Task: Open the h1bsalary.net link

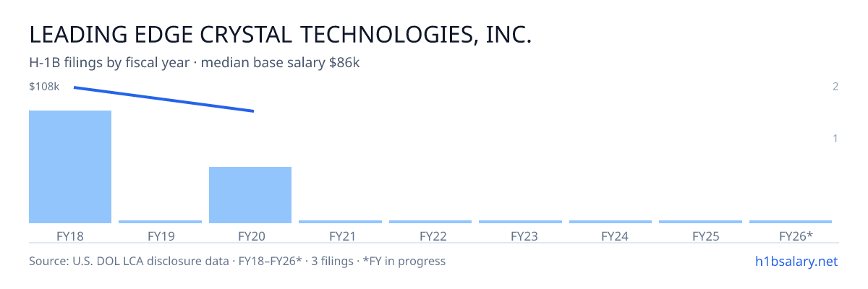Action: [x=796, y=261]
